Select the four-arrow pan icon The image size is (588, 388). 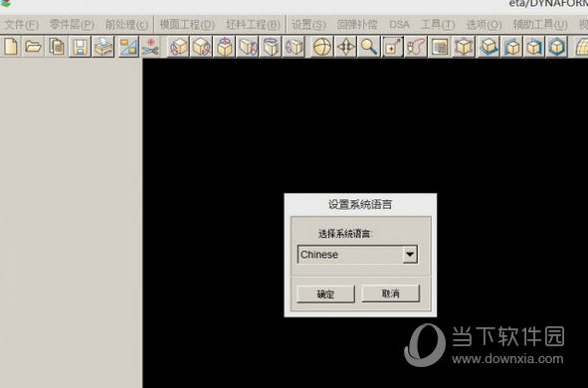(345, 47)
